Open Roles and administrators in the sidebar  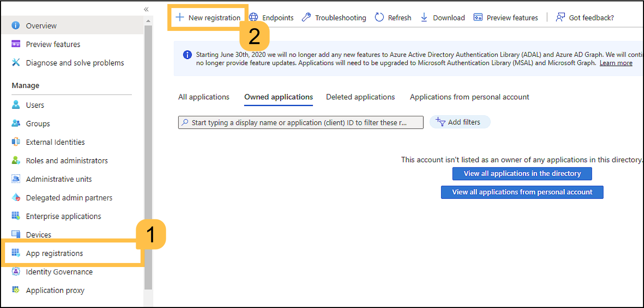click(67, 161)
